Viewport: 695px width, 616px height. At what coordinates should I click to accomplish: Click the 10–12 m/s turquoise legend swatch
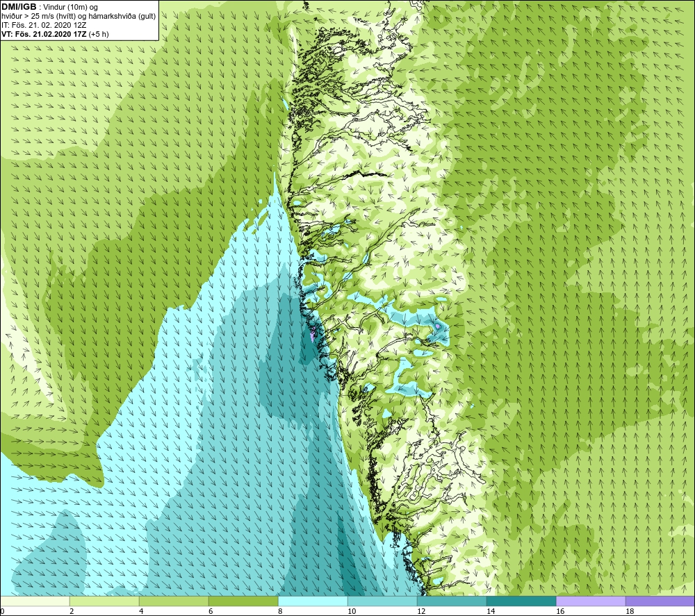click(382, 601)
